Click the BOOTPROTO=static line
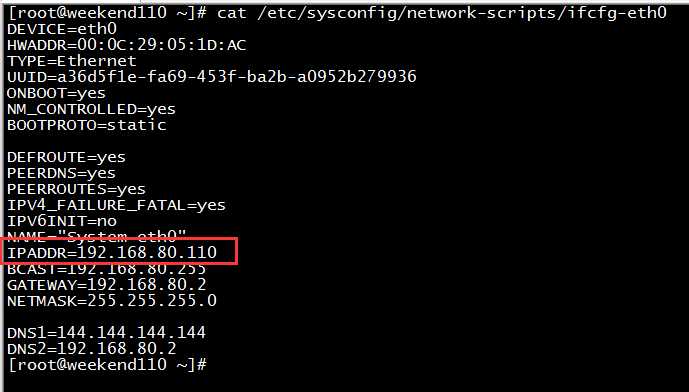The width and height of the screenshot is (689, 392). click(x=87, y=125)
